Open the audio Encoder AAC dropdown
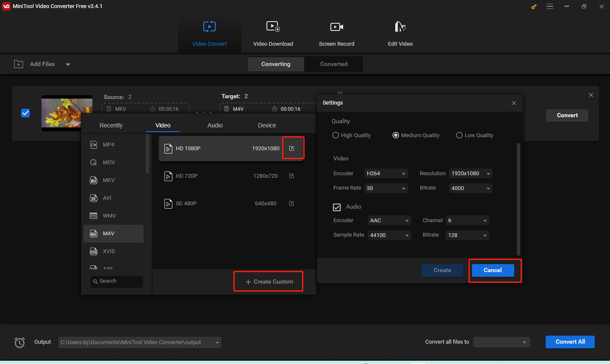The width and height of the screenshot is (610, 364). pos(389,221)
